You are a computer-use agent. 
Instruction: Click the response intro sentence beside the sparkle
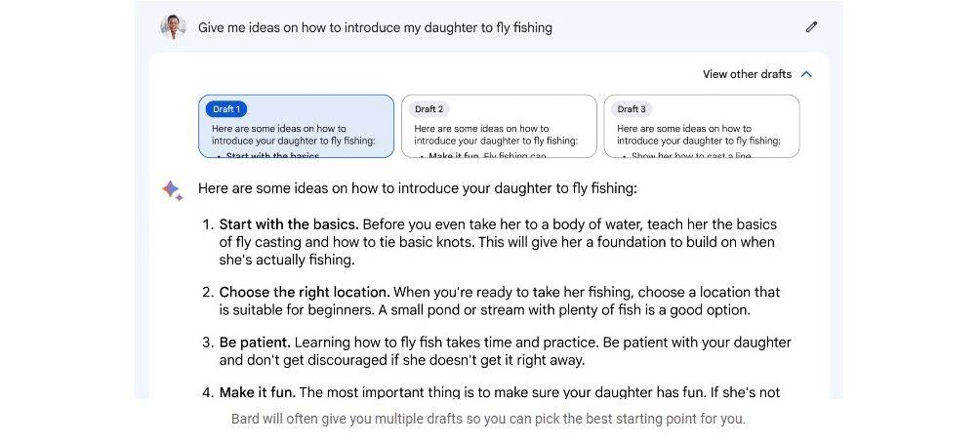[x=417, y=188]
